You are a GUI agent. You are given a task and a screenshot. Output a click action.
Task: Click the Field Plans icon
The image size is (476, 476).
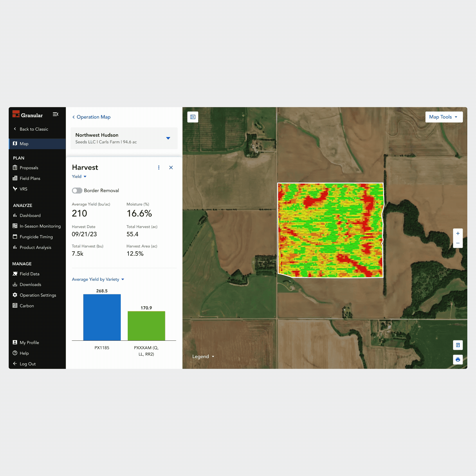pyautogui.click(x=15, y=178)
